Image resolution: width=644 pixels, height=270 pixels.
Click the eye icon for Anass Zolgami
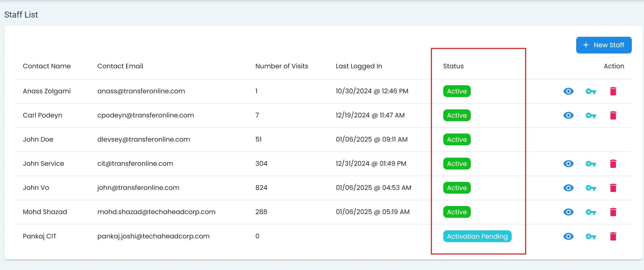coord(568,91)
